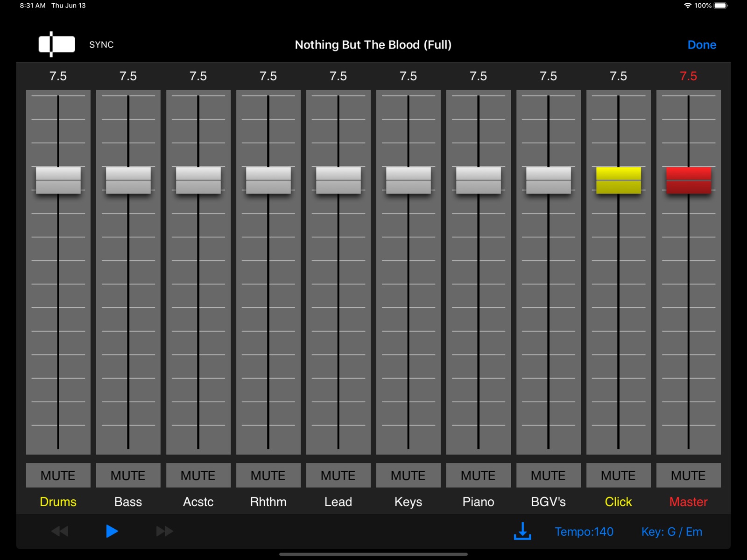Start playback with the play button
The width and height of the screenshot is (747, 560).
[112, 531]
